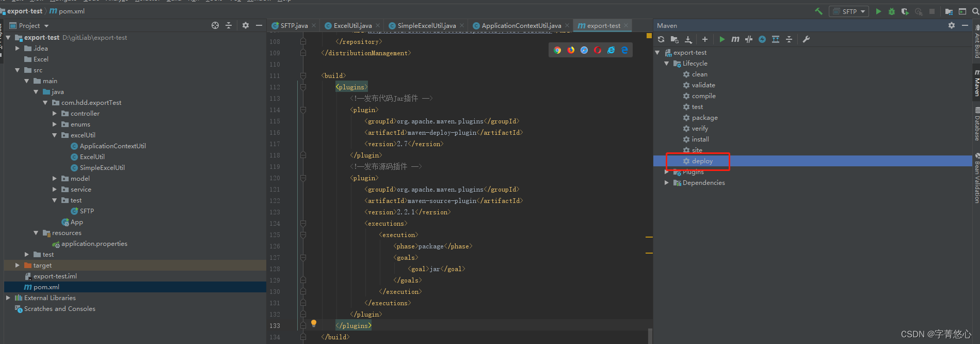This screenshot has height=344, width=980.
Task: Open Maven Settings wrench icon
Action: (x=806, y=39)
